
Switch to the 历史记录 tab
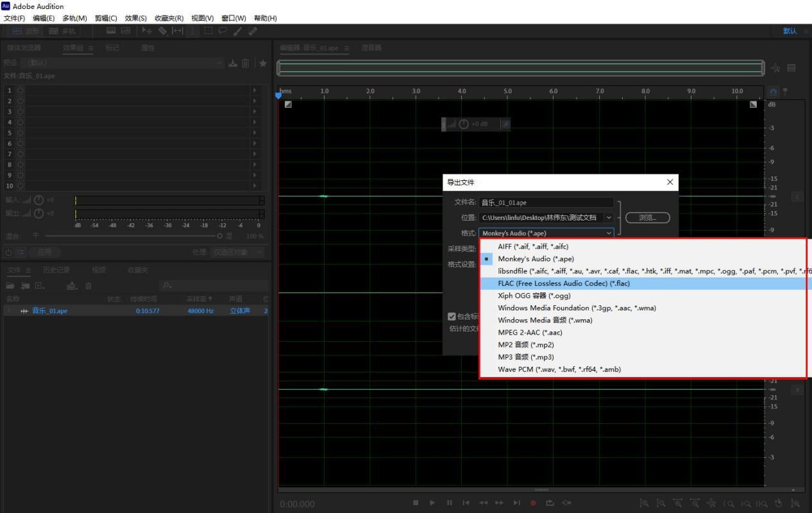pyautogui.click(x=56, y=270)
